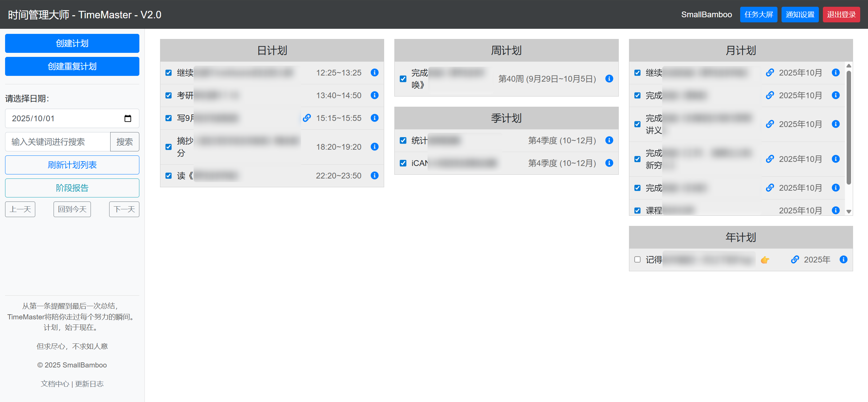Open link icon of first 2025年10月 monthly plan
Screen dimensions: 868x402
770,72
